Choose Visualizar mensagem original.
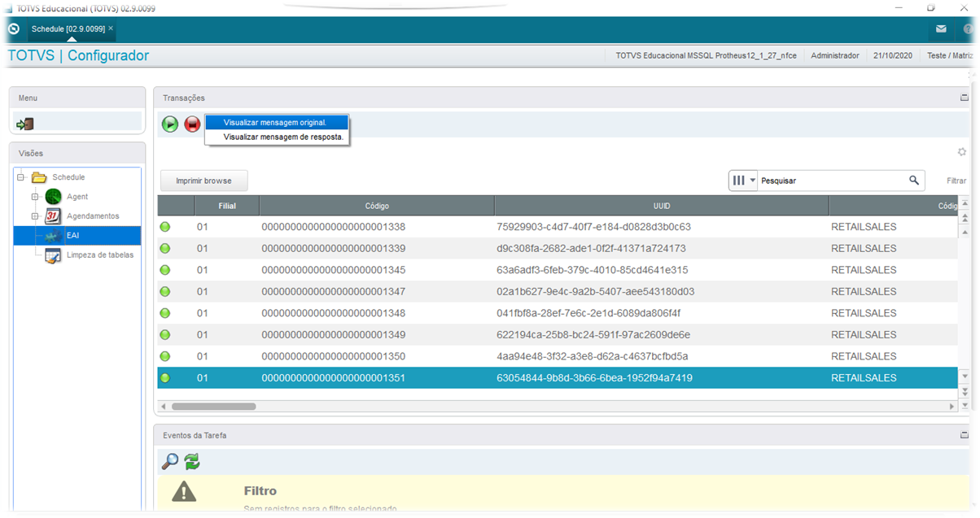Image resolution: width=980 pixels, height=518 pixels. (x=275, y=123)
